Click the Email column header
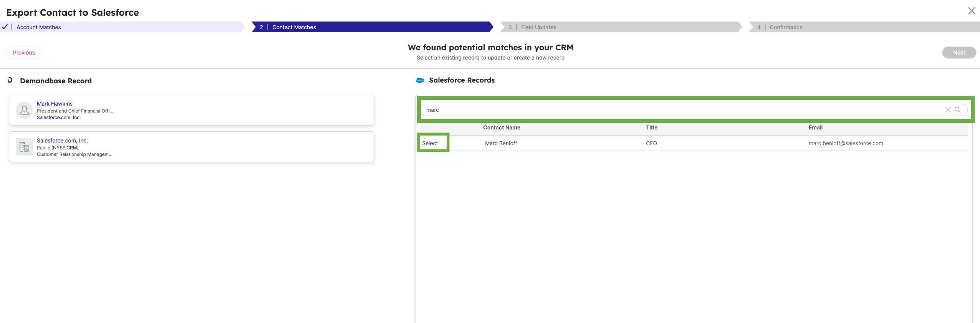The height and width of the screenshot is (323, 980). [815, 128]
